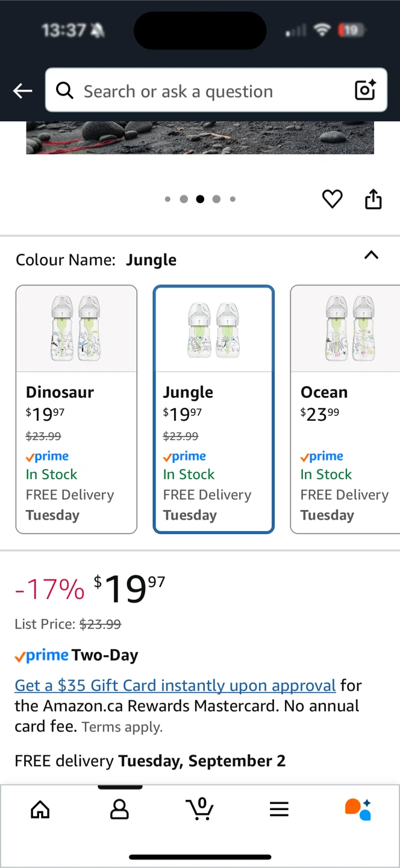The width and height of the screenshot is (400, 868).
Task: Tap the product photo at top
Action: coord(200,137)
